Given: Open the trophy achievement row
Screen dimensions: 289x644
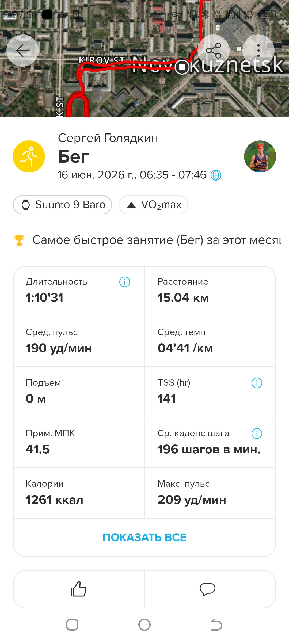Looking at the screenshot, I should (148, 240).
